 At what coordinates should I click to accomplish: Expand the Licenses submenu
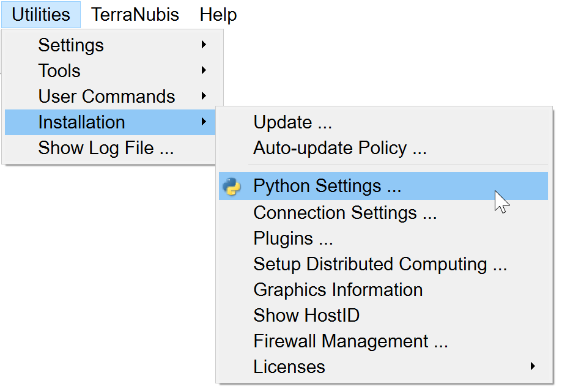(x=289, y=367)
